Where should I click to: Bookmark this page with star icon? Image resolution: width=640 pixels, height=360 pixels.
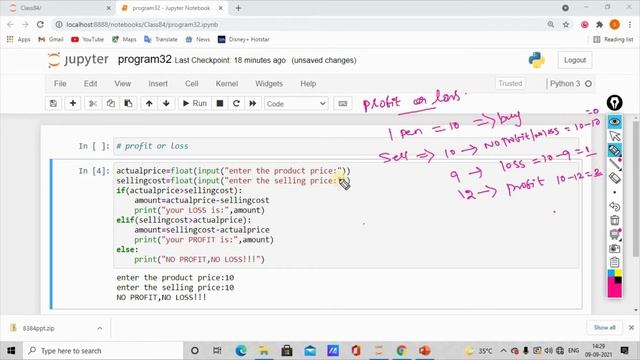566,24
